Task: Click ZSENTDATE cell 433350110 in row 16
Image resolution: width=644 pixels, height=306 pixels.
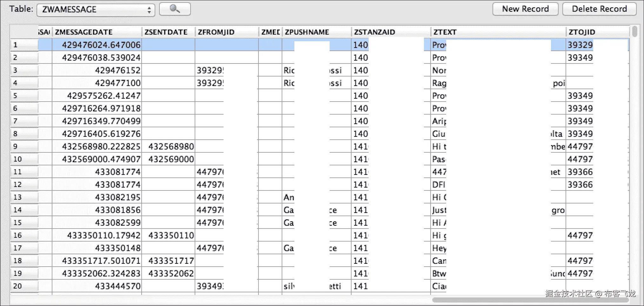Action: pyautogui.click(x=168, y=235)
